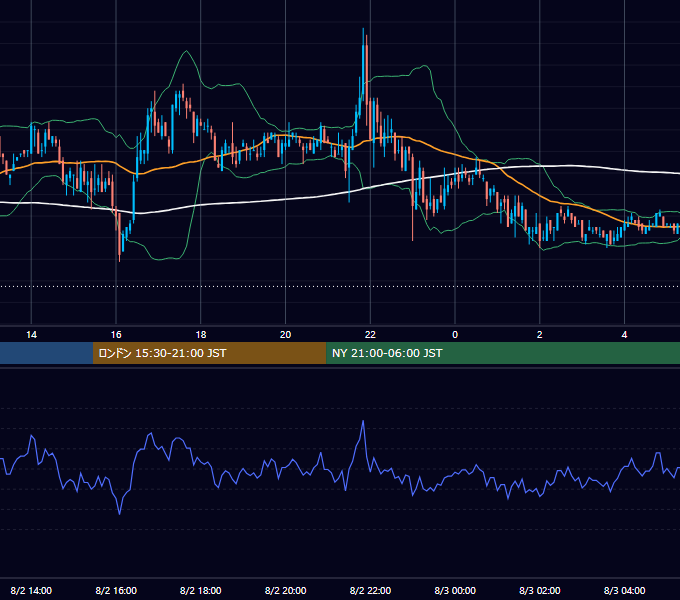This screenshot has height=600, width=680.
Task: Click the oscillator peak near 8/2 22:00
Action: (x=363, y=421)
